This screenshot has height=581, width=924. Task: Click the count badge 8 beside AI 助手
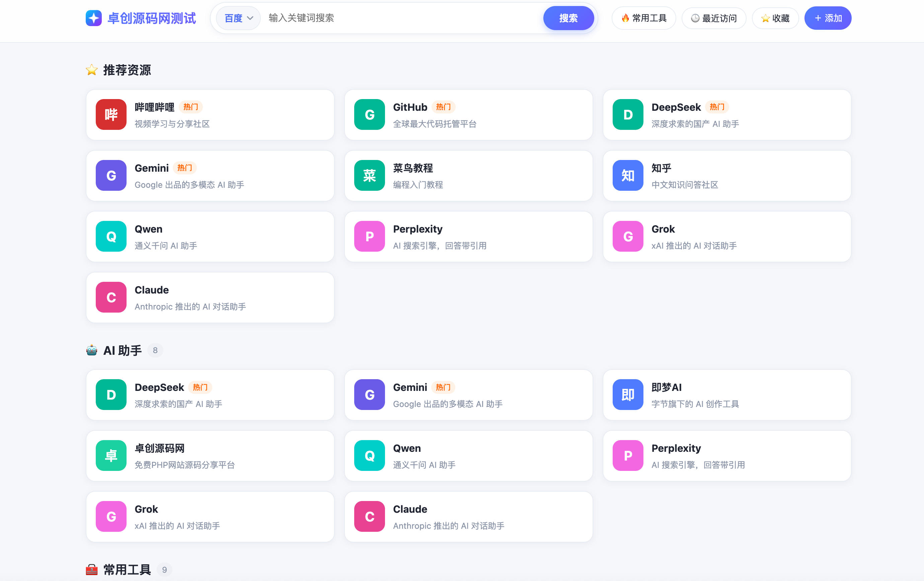(155, 350)
